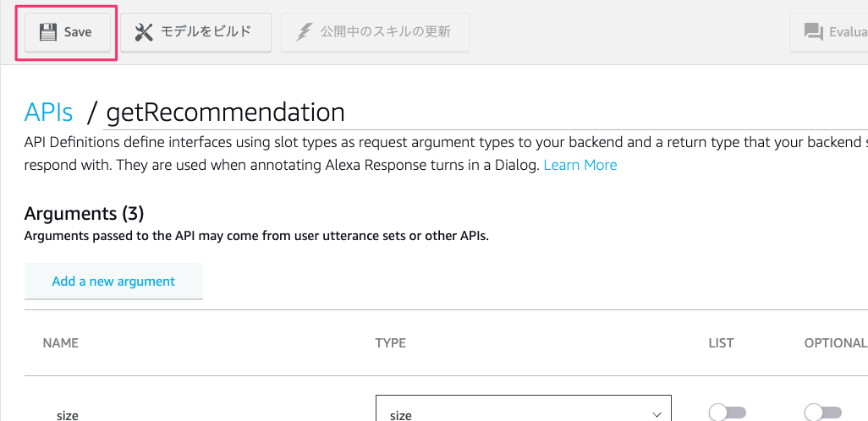This screenshot has height=421, width=868.
Task: Select the LIST column header
Action: point(721,343)
